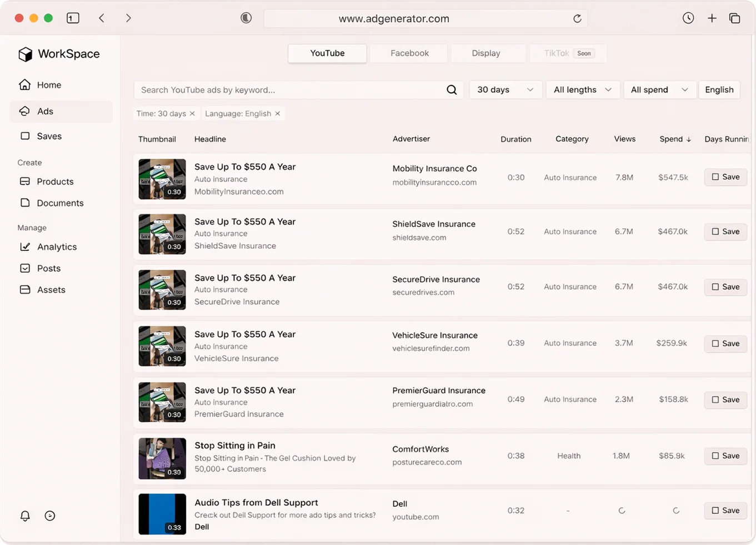Click the browser forward arrow
Image resolution: width=756 pixels, height=545 pixels.
click(x=128, y=18)
